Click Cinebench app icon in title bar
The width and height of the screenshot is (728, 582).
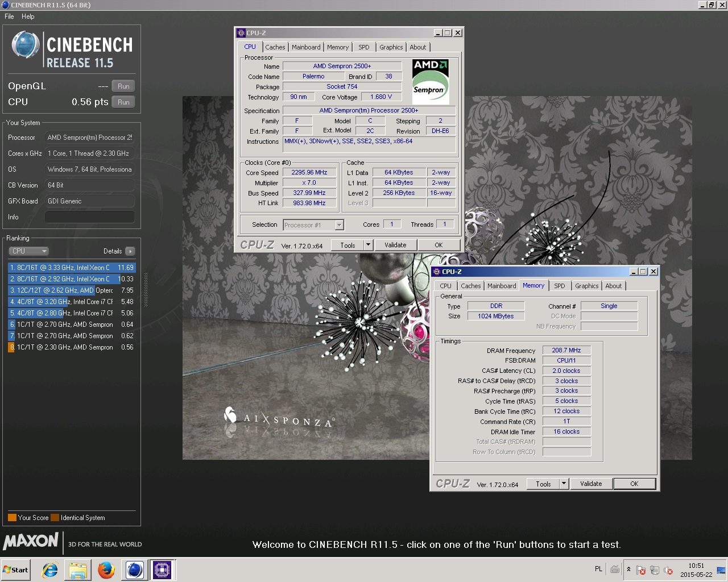pos(6,5)
